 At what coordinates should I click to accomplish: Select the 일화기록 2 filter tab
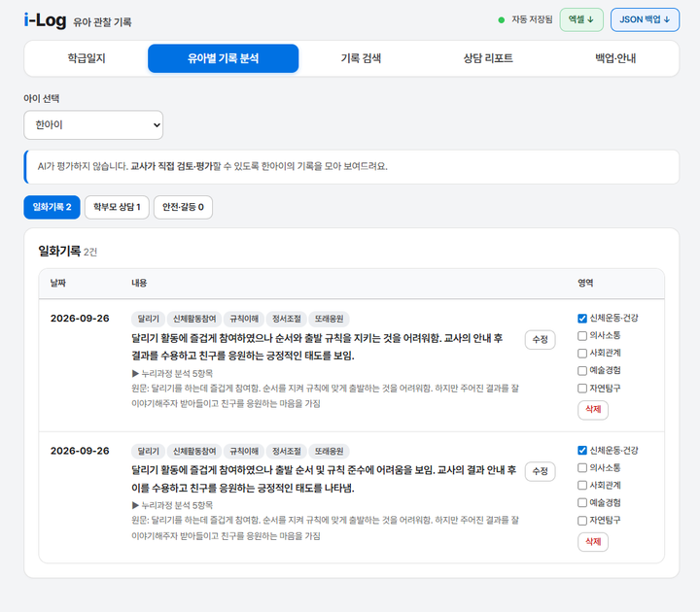tap(52, 207)
